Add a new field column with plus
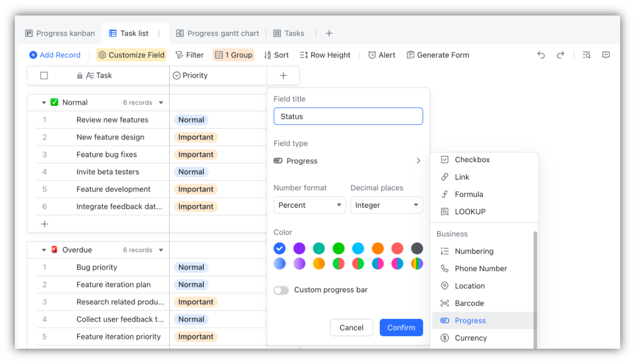The image size is (635, 364). pos(283,76)
